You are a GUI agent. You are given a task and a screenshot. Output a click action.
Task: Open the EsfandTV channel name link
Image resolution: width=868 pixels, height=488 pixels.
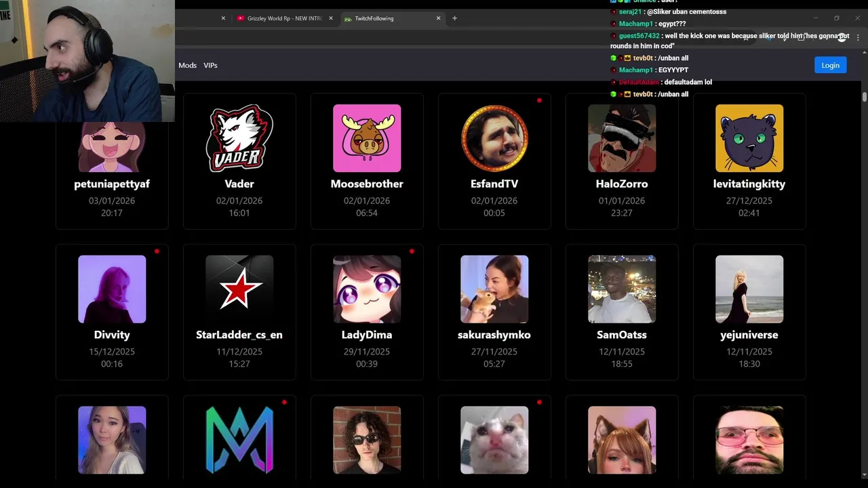pos(494,184)
